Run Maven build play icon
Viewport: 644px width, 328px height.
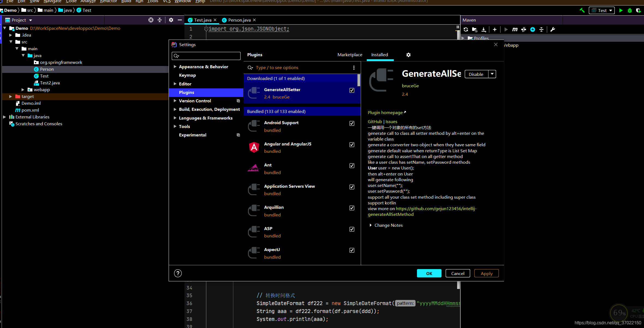(x=506, y=29)
